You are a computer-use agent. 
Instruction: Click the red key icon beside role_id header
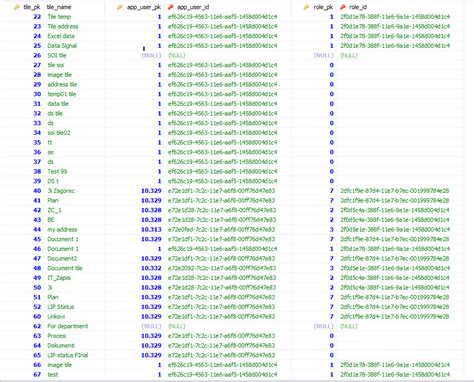pyautogui.click(x=343, y=7)
